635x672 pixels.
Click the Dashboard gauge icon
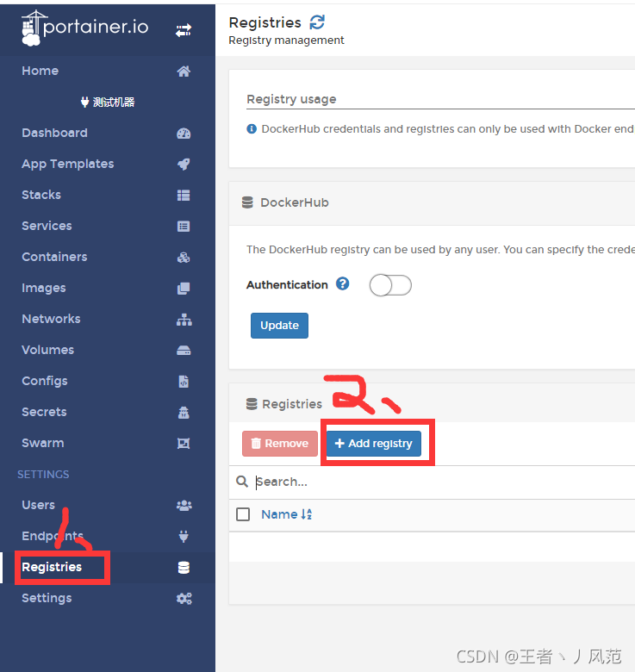click(x=184, y=134)
